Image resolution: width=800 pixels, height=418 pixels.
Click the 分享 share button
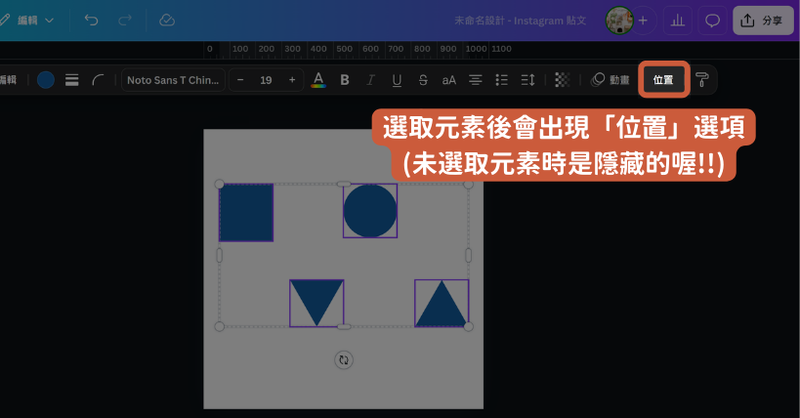click(762, 20)
